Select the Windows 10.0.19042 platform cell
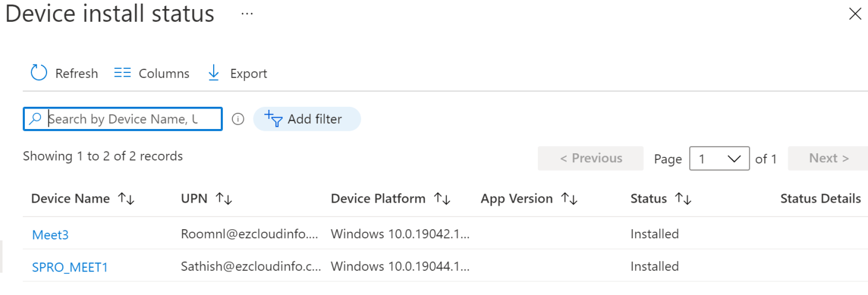Viewport: 868px width, 295px height. tap(400, 234)
